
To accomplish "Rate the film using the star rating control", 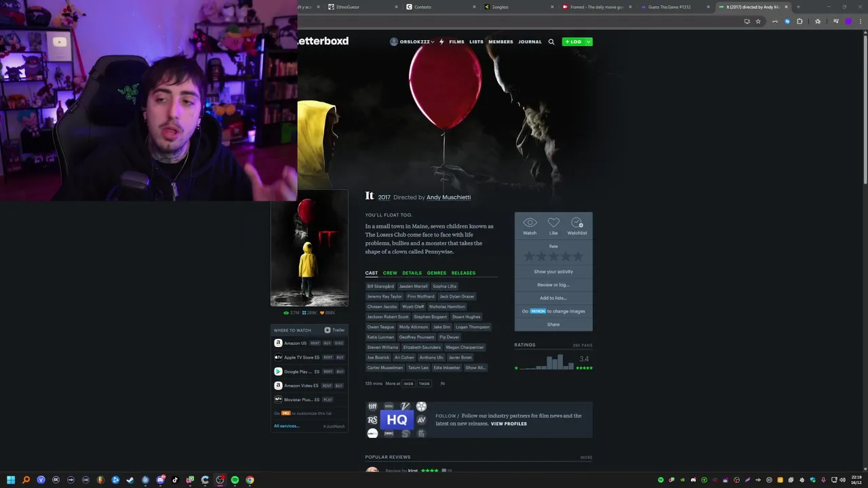I will click(x=553, y=256).
